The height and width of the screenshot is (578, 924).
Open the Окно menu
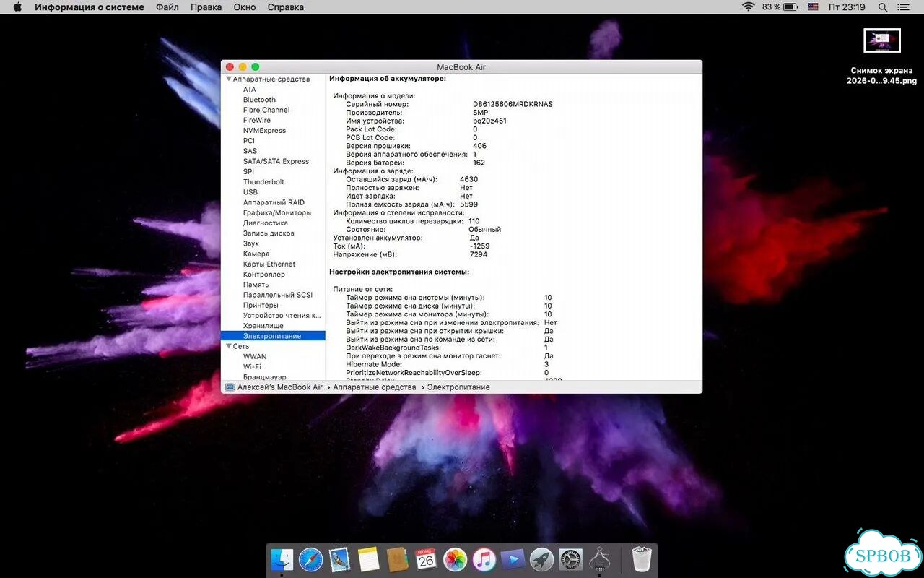[245, 7]
